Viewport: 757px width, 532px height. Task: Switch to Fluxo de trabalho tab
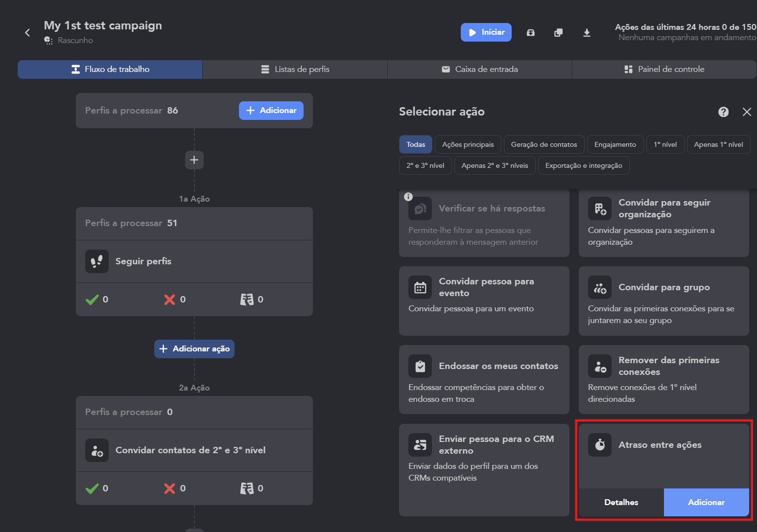pyautogui.click(x=110, y=69)
